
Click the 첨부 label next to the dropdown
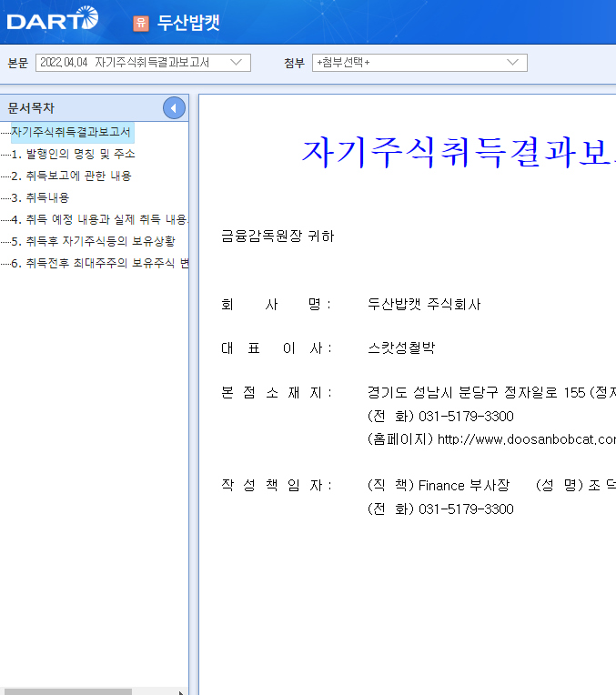[295, 63]
